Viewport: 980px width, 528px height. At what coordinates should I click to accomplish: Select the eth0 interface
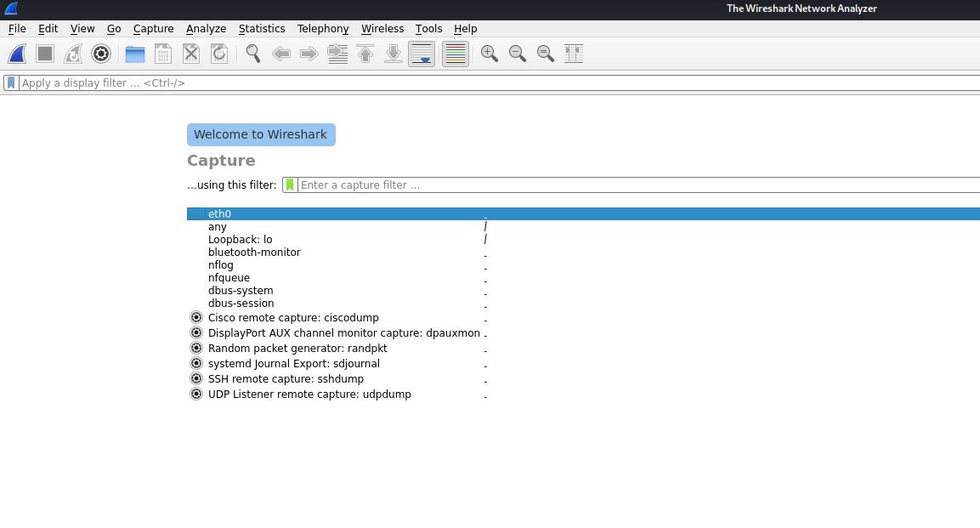click(x=583, y=213)
